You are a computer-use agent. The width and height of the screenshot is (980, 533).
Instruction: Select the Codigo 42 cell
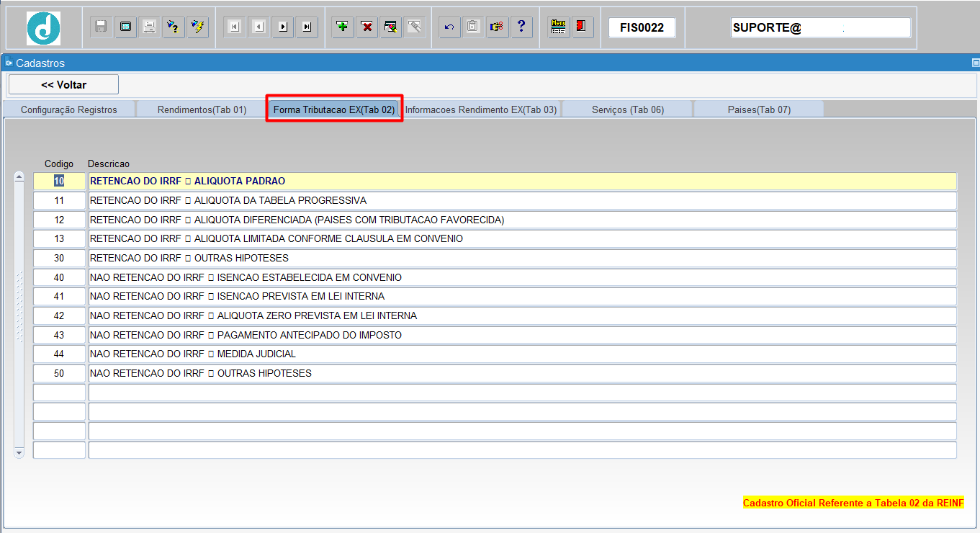click(x=59, y=315)
